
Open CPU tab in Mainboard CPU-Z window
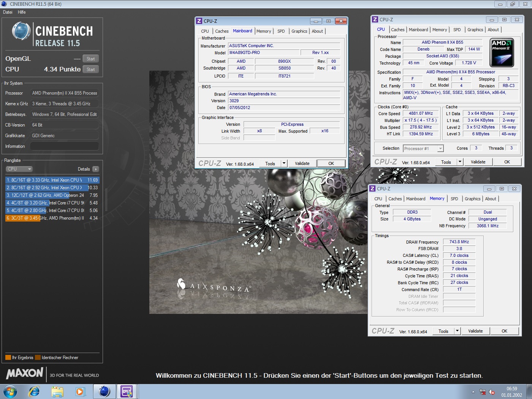pos(205,31)
